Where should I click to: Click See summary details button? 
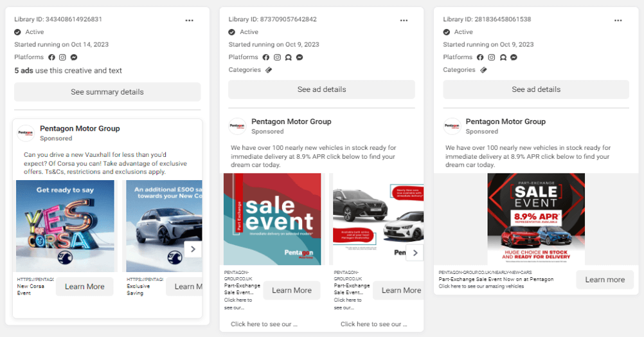[x=107, y=92]
